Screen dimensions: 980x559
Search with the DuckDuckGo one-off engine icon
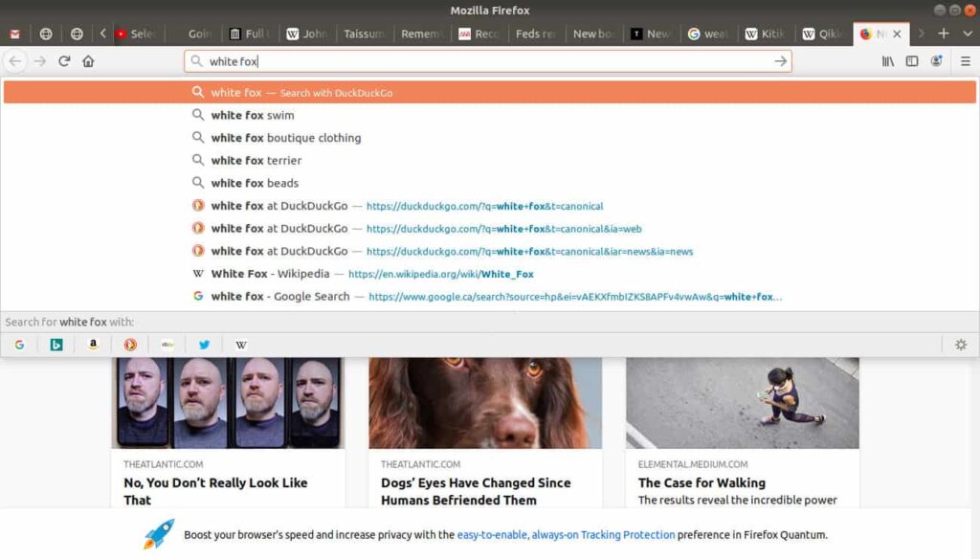click(x=130, y=345)
